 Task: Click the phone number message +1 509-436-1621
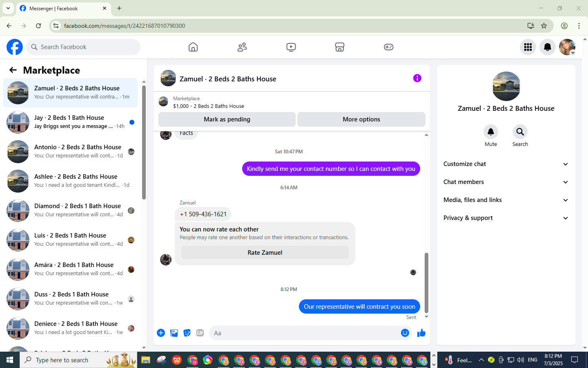click(203, 214)
